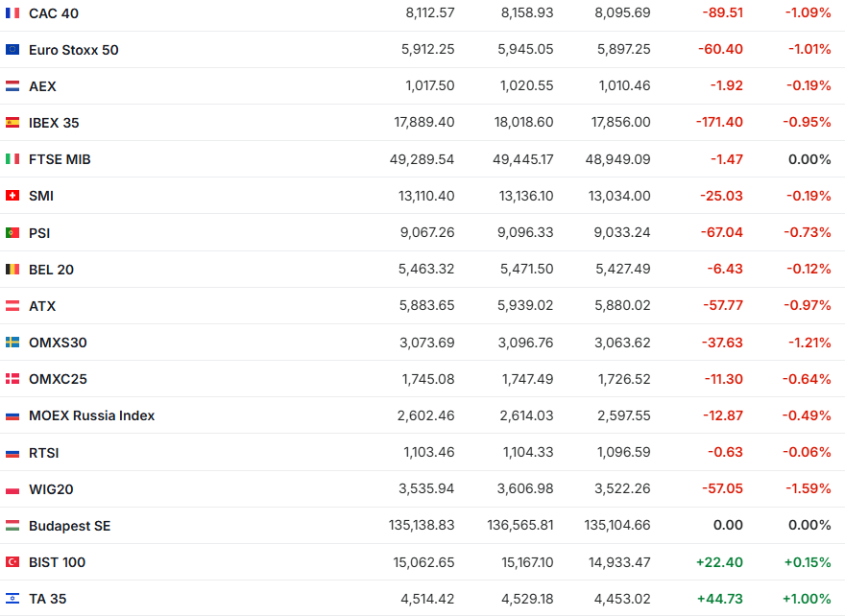Click the Swiss flag icon beside SMI
845x616 pixels.
pyautogui.click(x=12, y=196)
